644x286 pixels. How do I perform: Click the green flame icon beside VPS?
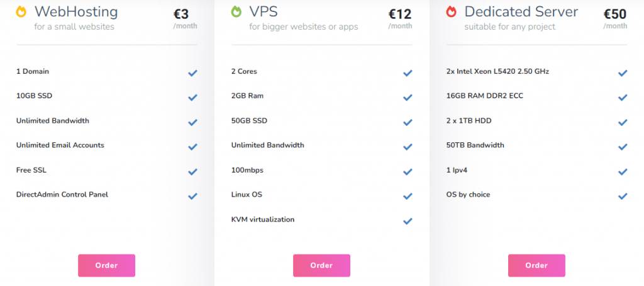tap(236, 11)
